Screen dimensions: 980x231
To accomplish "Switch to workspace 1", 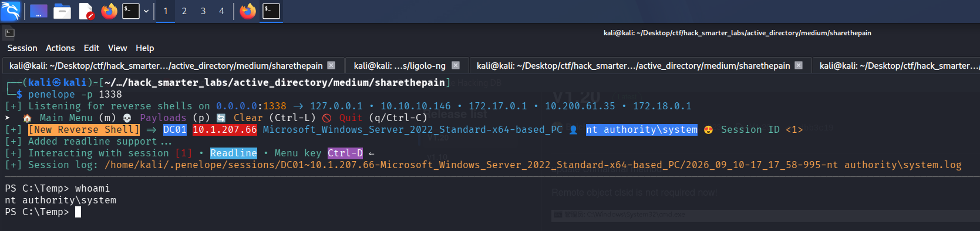I will [x=166, y=11].
